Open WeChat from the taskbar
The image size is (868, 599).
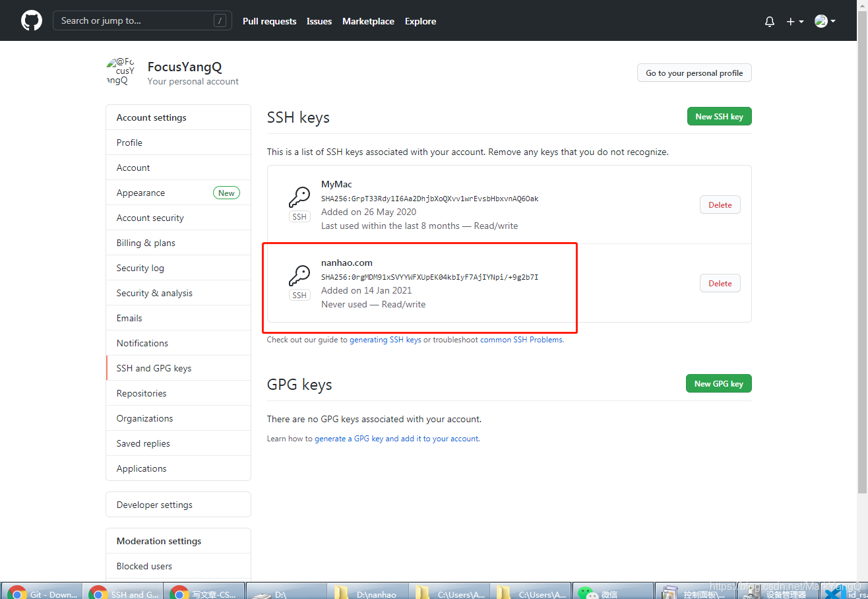point(611,591)
